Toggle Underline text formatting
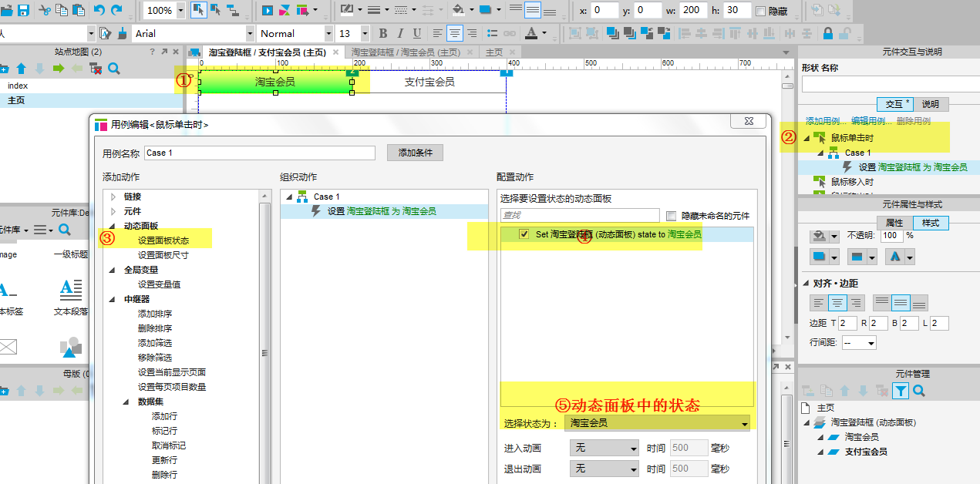Screen dimensions: 980x484 click(417, 33)
